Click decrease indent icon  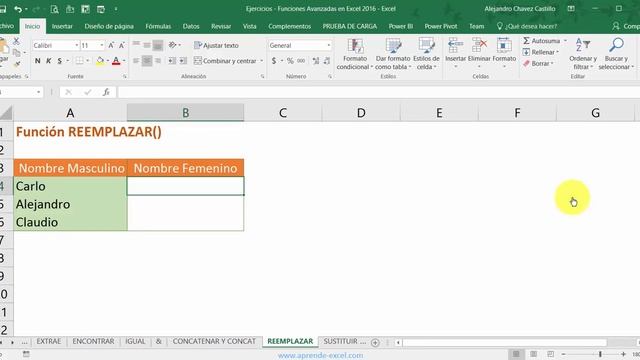click(x=172, y=61)
